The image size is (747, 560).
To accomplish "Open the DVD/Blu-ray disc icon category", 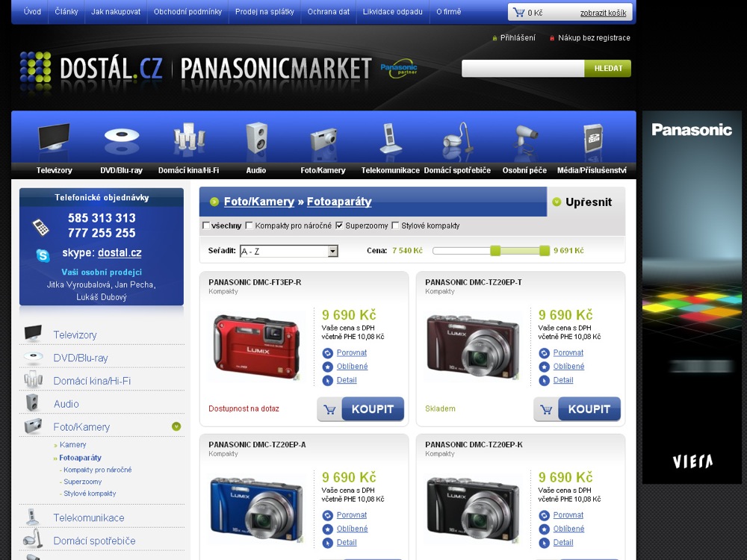I will pos(121,138).
